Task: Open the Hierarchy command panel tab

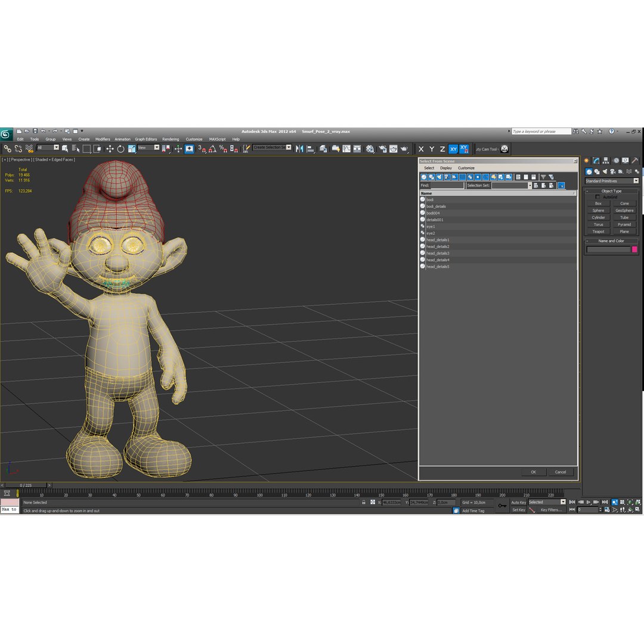Action: pos(605,160)
